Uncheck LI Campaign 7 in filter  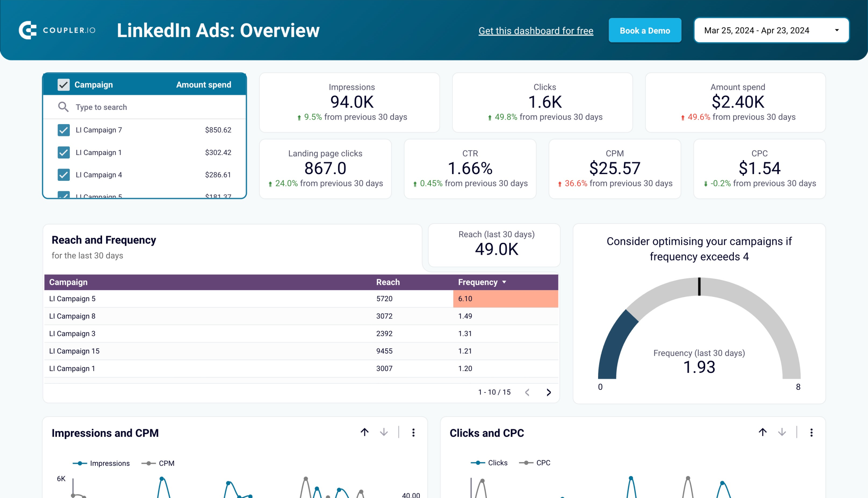64,130
